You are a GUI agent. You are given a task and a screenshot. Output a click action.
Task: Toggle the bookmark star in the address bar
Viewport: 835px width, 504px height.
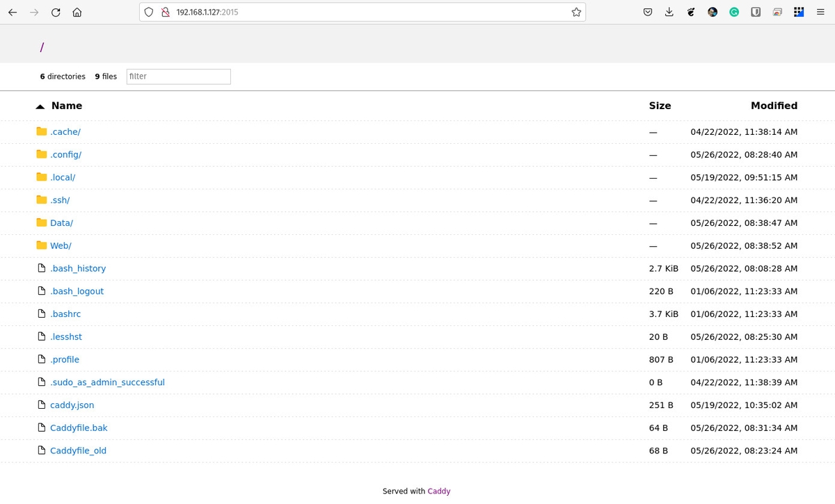576,12
